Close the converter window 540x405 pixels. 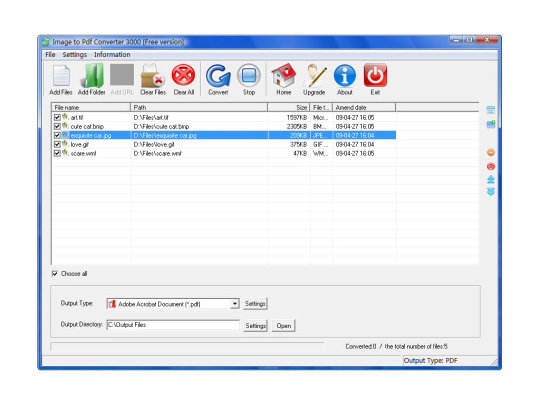click(x=487, y=40)
